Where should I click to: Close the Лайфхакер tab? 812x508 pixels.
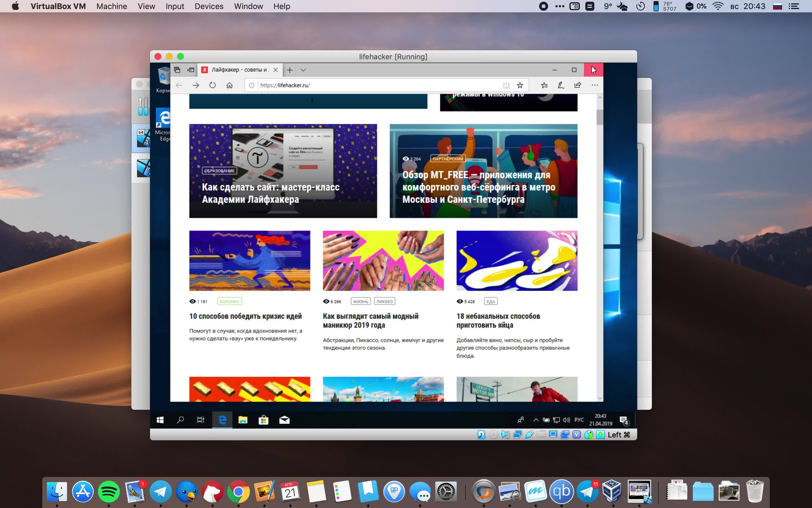(x=275, y=70)
